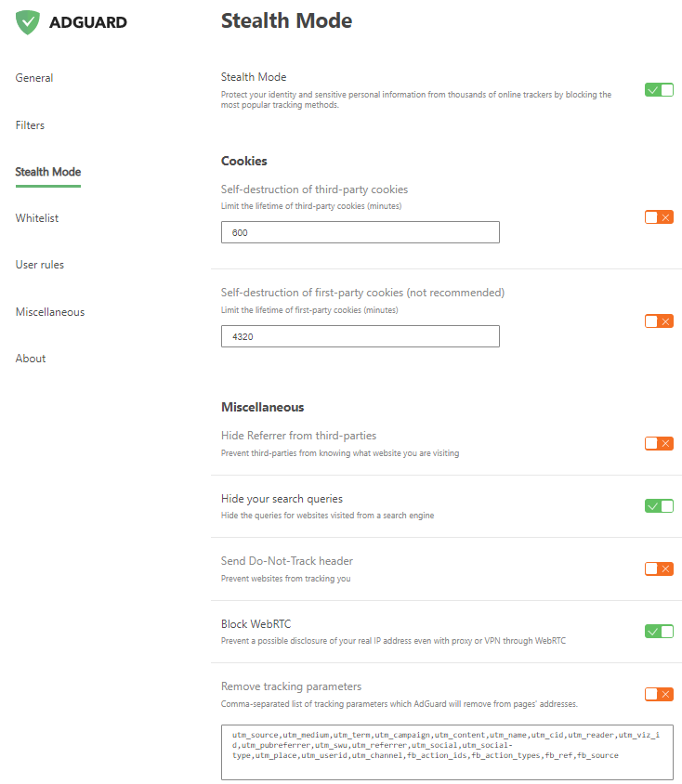Open the General settings section
Screen dimensions: 682x784
point(34,78)
